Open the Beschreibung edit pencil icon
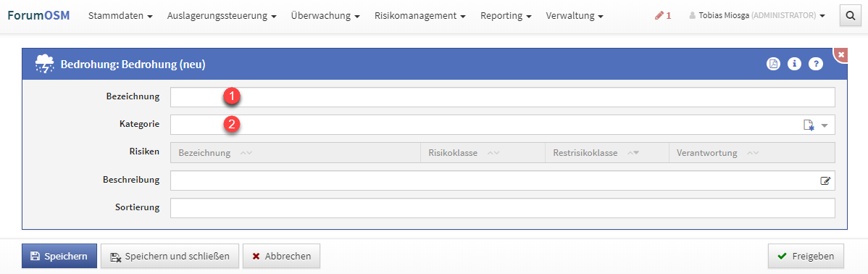Viewport: 868px width, 274px height. [825, 180]
